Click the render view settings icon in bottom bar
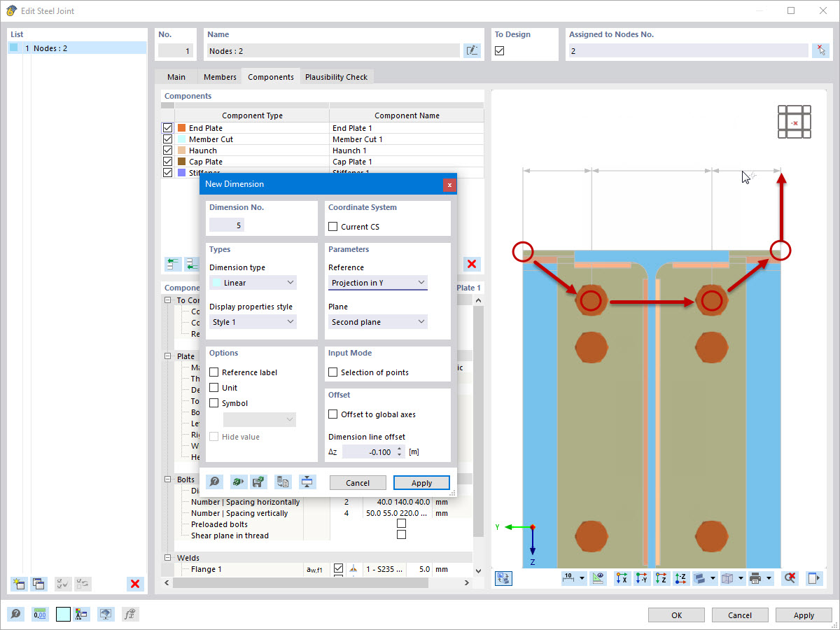The width and height of the screenshot is (840, 630). click(x=106, y=614)
